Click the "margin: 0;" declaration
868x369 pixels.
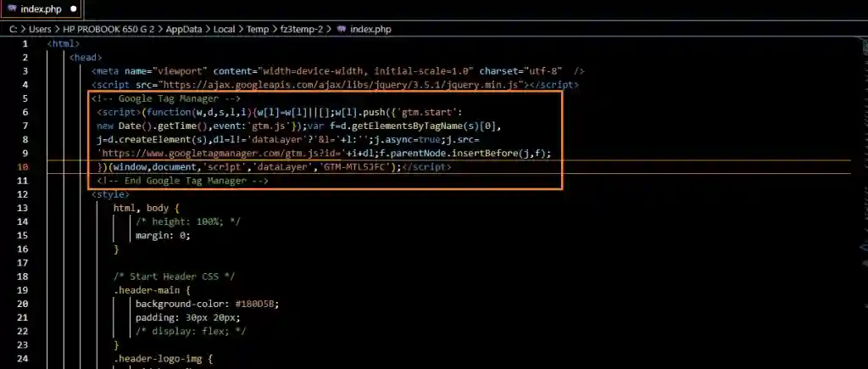coord(163,236)
